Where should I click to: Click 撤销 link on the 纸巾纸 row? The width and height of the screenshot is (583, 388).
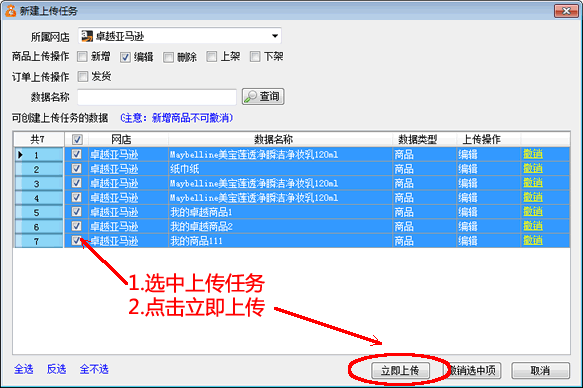[x=533, y=169]
